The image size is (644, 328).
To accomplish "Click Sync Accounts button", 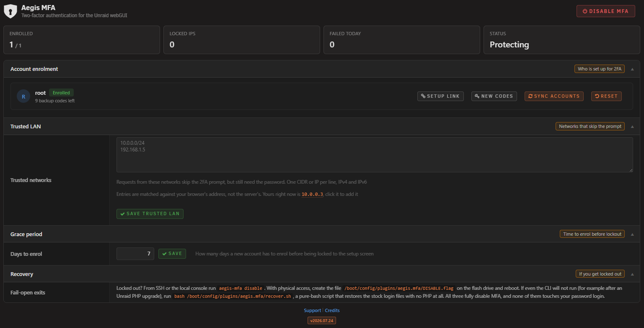I will point(553,96).
